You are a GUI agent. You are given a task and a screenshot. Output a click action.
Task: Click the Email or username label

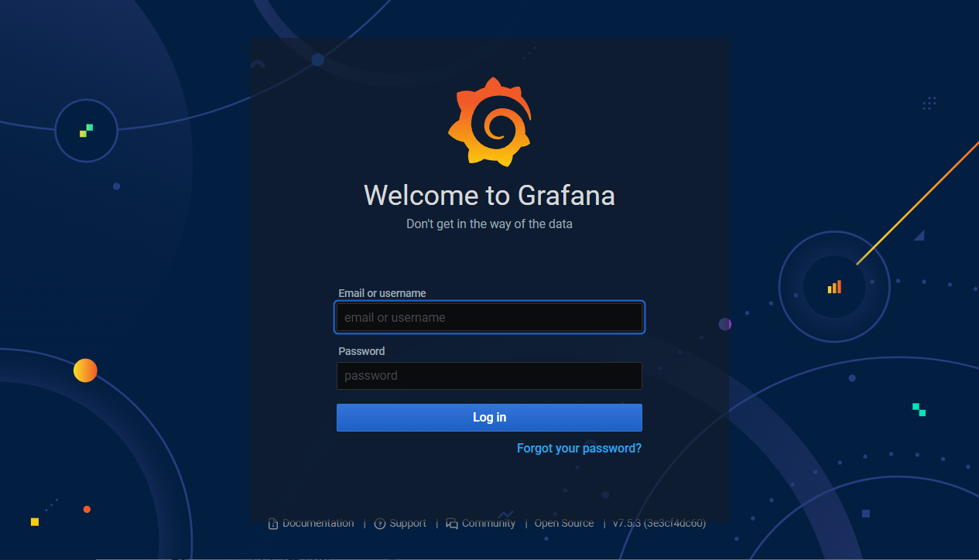pyautogui.click(x=382, y=293)
